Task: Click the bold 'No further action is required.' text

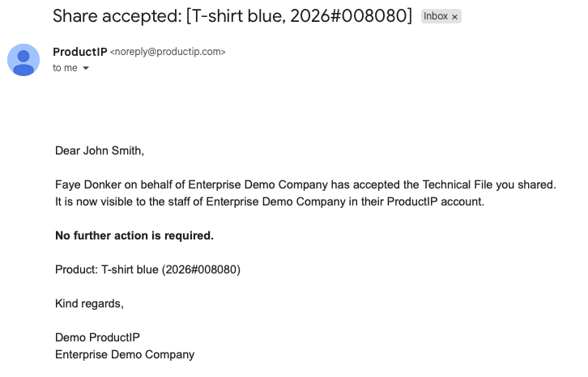Action: [x=134, y=235]
